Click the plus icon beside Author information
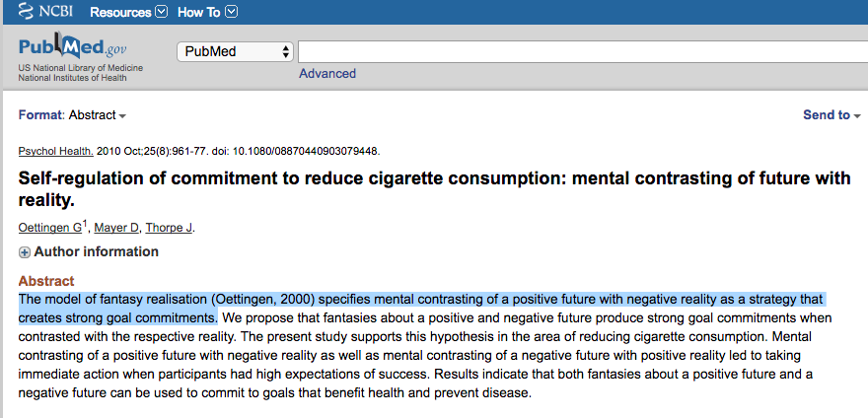 click(x=25, y=252)
